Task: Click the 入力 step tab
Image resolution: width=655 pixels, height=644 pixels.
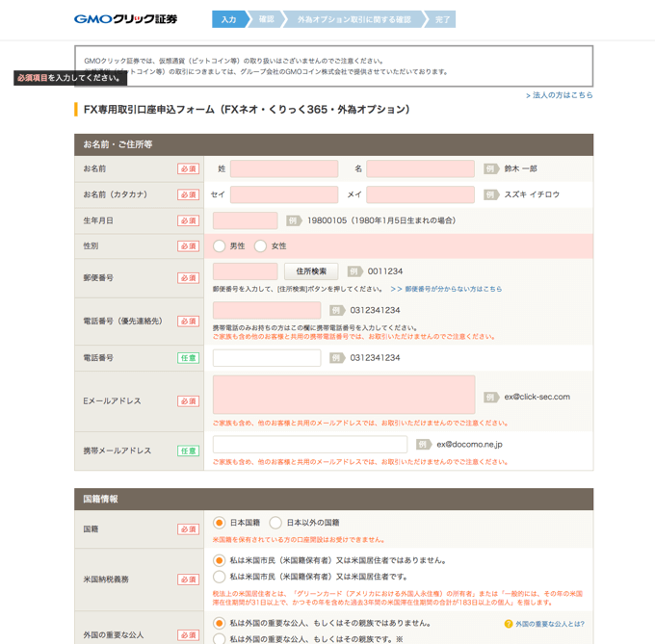Action: (228, 19)
